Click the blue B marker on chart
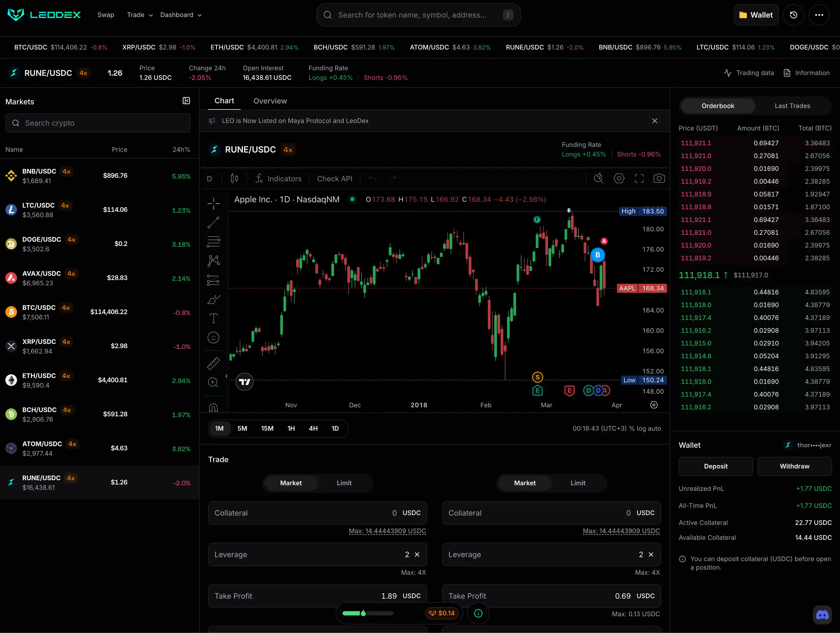The height and width of the screenshot is (633, 840). pos(598,255)
